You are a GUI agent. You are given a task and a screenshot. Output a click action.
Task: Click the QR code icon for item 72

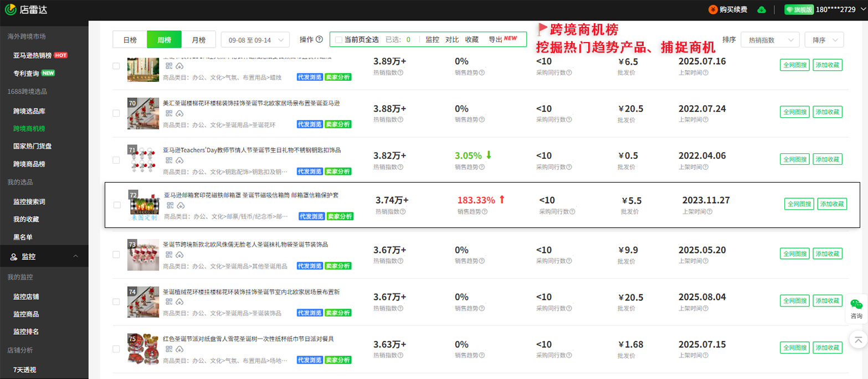click(x=170, y=206)
